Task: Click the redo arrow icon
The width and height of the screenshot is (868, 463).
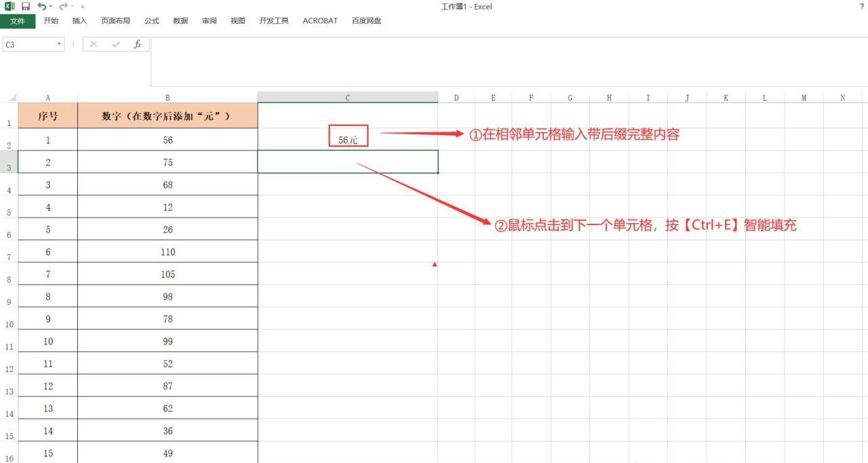Action: click(64, 6)
